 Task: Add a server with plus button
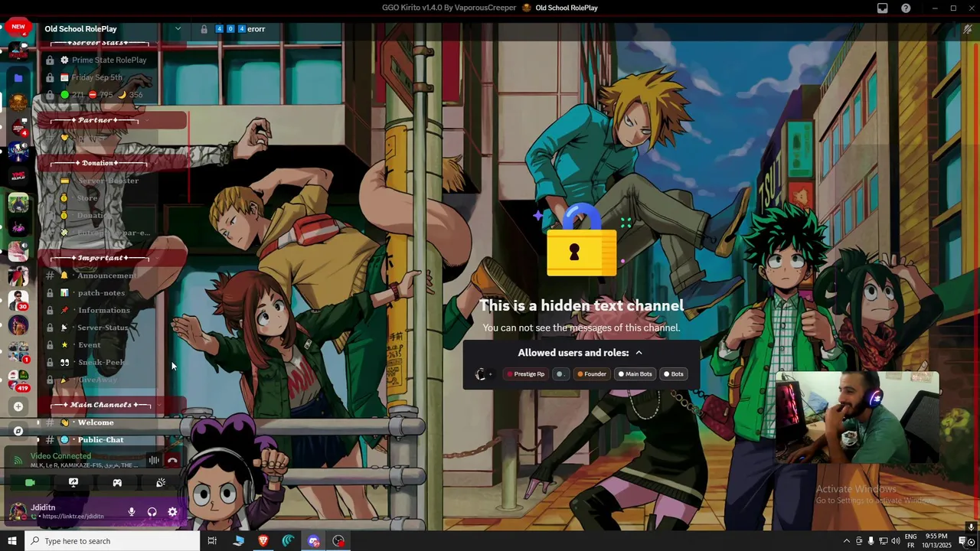18,406
